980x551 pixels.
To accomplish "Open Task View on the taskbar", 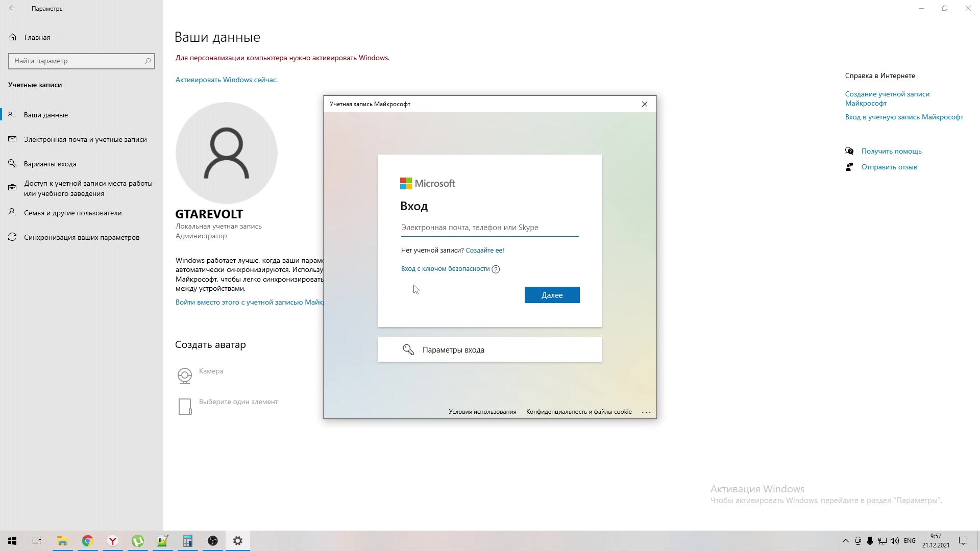I will click(x=37, y=541).
